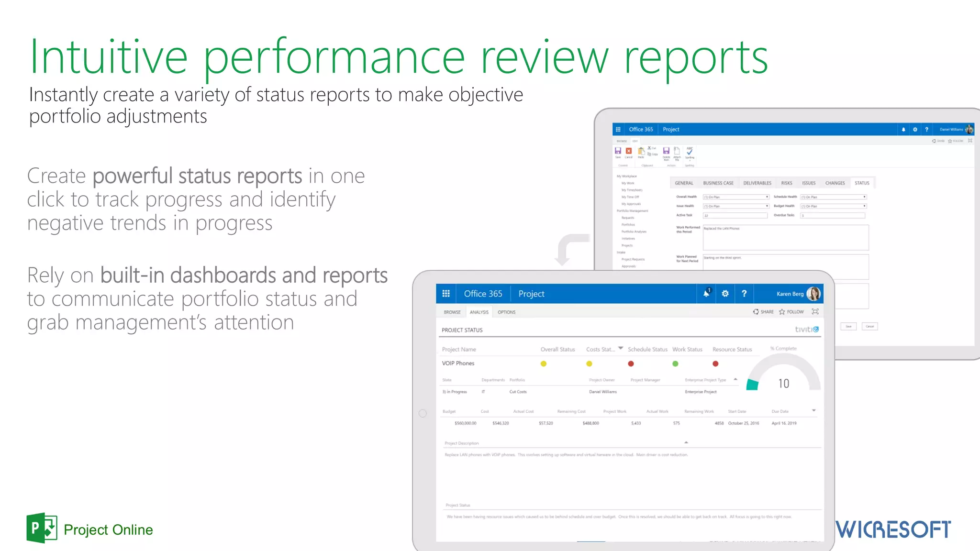Image resolution: width=980 pixels, height=551 pixels.
Task: Open the Overall Health dropdown
Action: click(x=735, y=197)
